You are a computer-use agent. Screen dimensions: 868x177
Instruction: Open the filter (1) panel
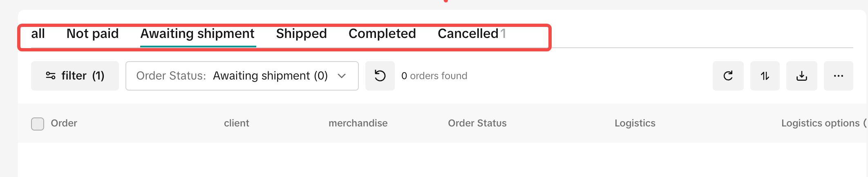tap(75, 76)
